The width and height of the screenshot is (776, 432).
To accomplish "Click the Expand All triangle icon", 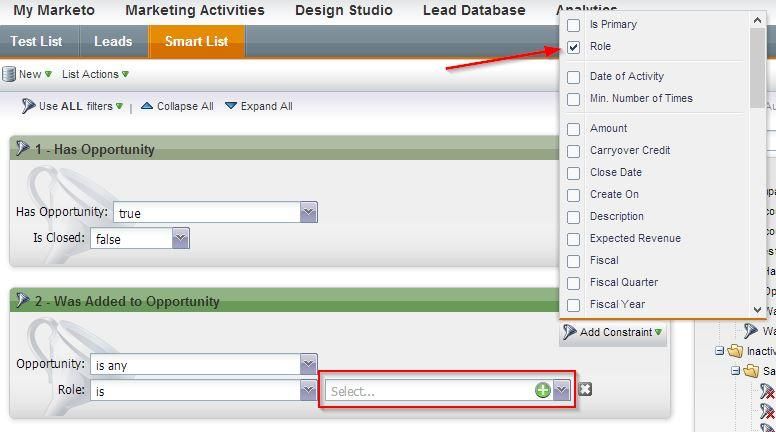I will 231,106.
